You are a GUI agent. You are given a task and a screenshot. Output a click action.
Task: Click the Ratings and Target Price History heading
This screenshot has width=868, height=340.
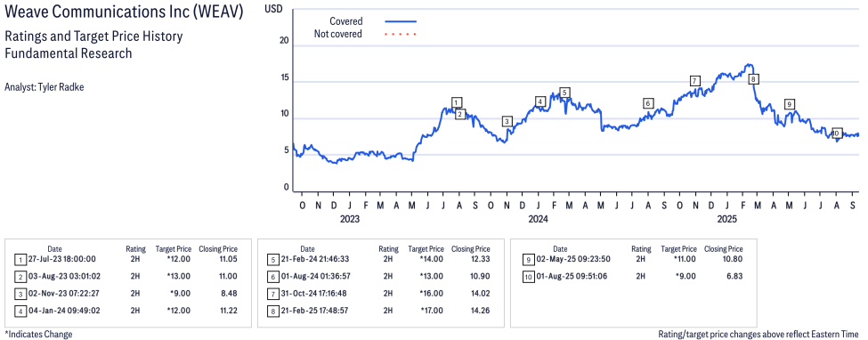tap(93, 37)
